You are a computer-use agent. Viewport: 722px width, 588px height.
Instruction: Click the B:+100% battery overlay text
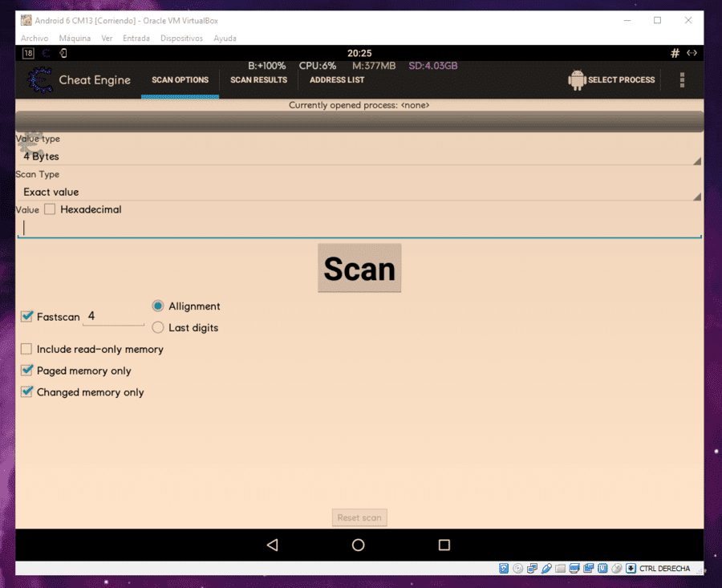click(x=266, y=66)
